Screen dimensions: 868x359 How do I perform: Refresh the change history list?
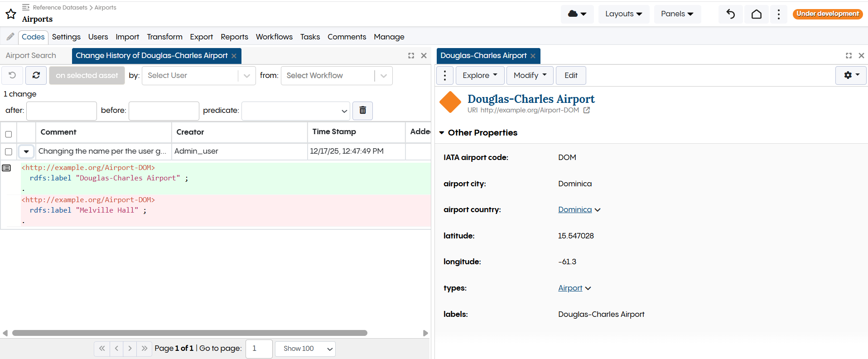(36, 75)
